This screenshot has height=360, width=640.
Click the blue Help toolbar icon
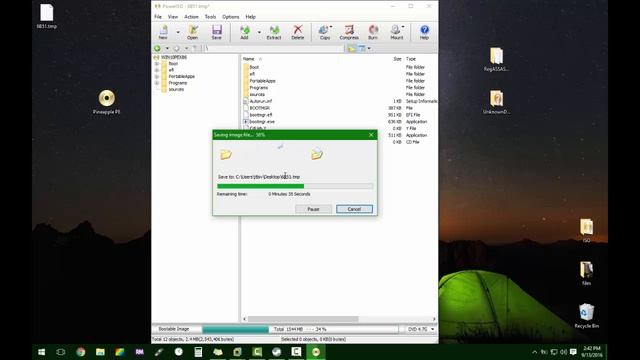424,32
